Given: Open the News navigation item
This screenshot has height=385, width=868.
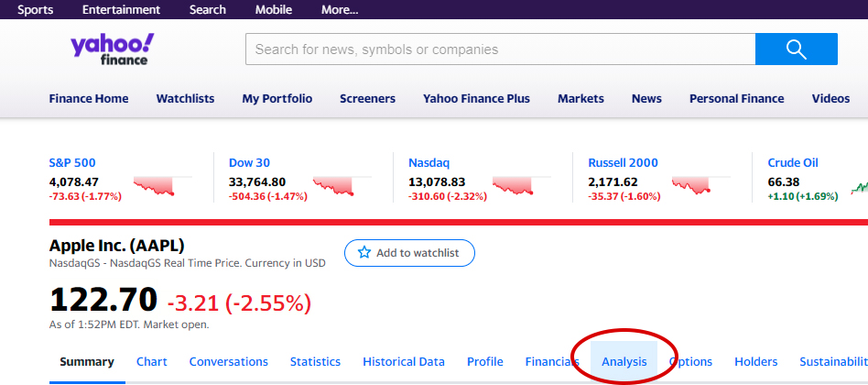Looking at the screenshot, I should click(x=646, y=99).
